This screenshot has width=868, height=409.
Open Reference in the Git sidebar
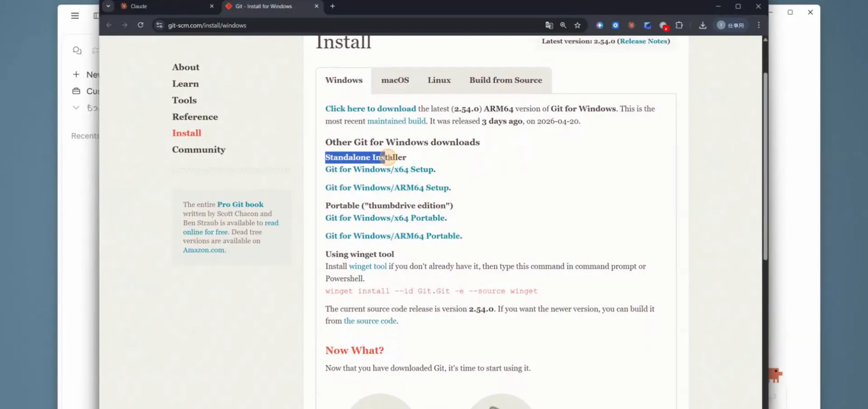(x=195, y=117)
